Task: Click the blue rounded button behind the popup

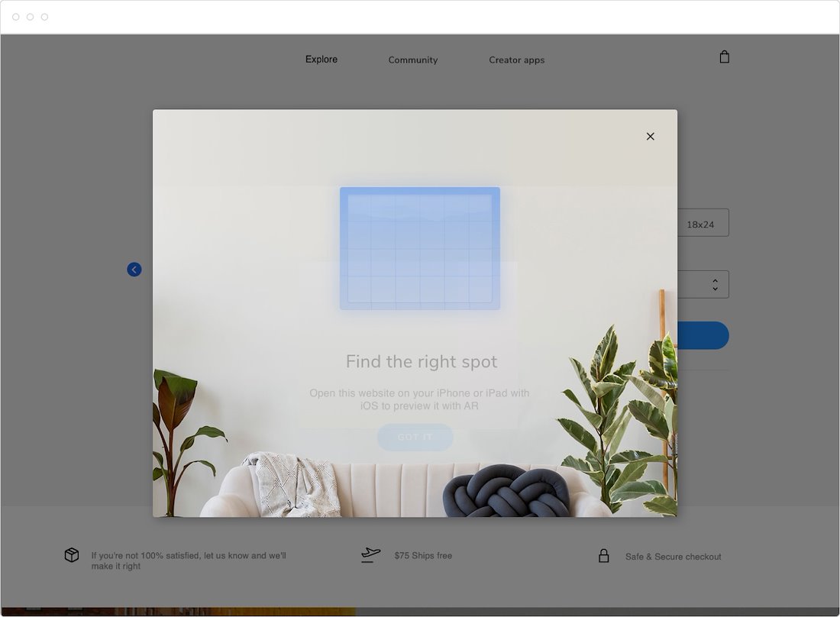Action: (703, 336)
